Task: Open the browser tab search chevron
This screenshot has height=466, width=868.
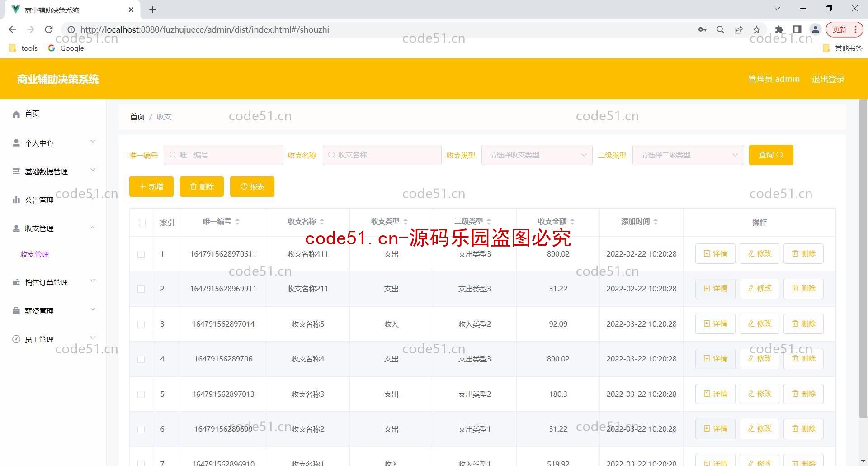Action: pos(777,9)
